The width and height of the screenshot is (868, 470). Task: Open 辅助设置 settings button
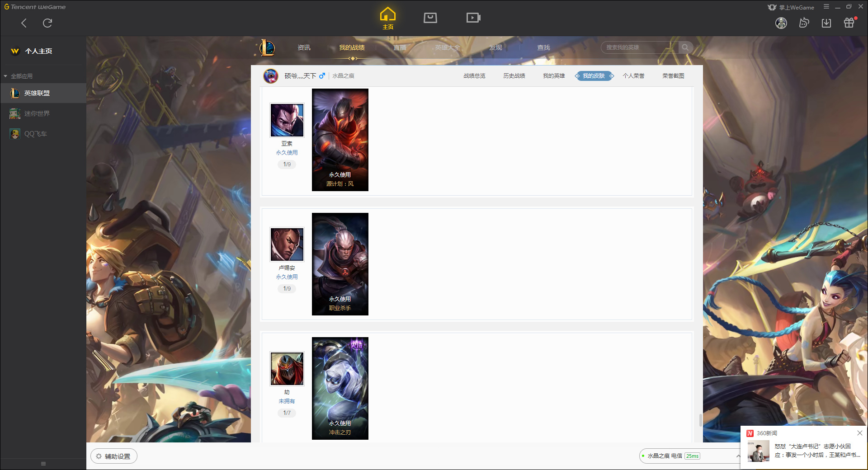pyautogui.click(x=114, y=456)
